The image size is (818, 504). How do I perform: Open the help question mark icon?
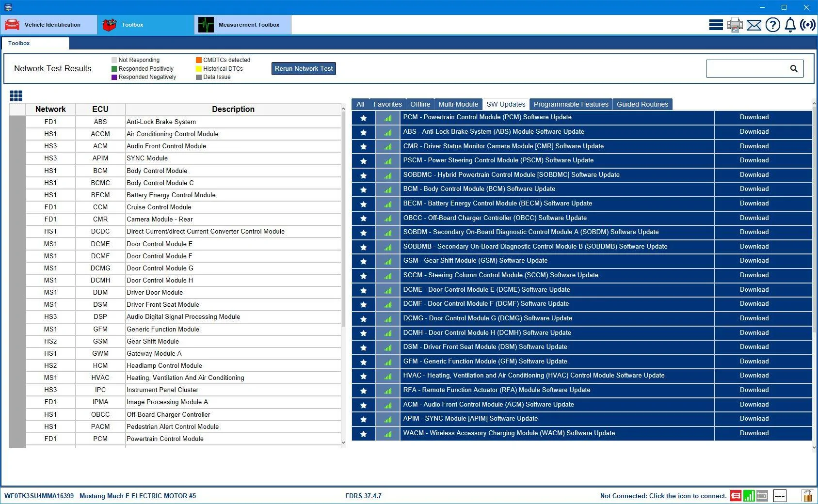click(772, 25)
